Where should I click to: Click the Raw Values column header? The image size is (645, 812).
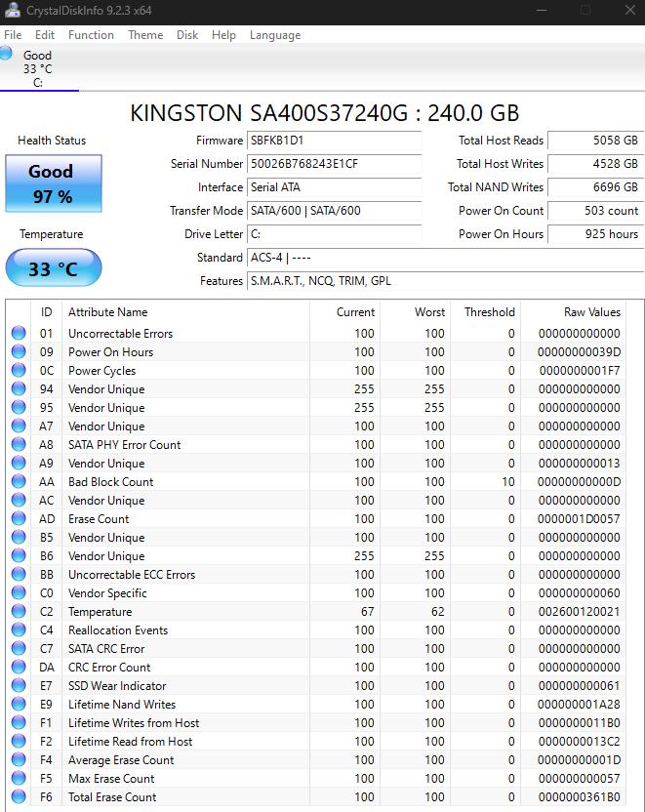pyautogui.click(x=591, y=312)
